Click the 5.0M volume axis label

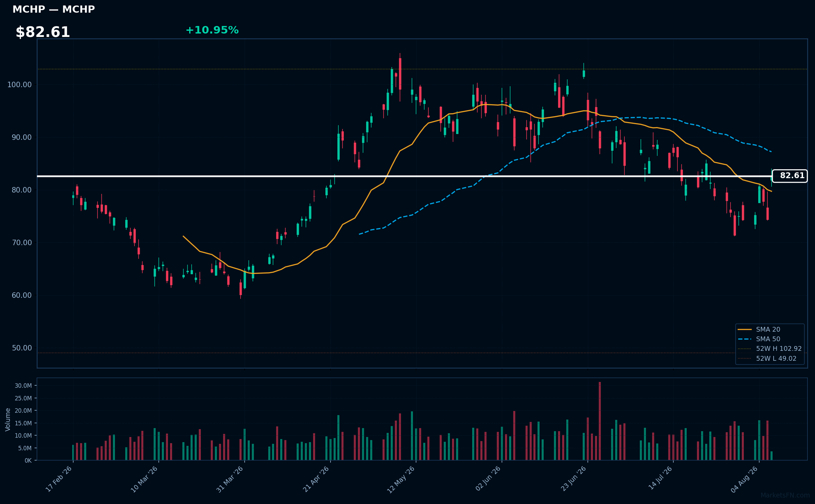coord(25,448)
